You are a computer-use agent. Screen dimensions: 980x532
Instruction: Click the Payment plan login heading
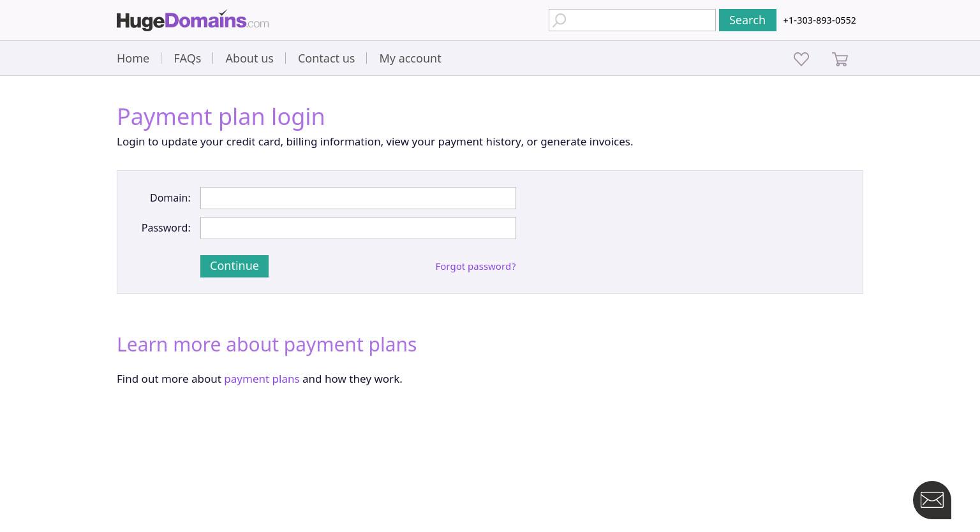pos(221,117)
